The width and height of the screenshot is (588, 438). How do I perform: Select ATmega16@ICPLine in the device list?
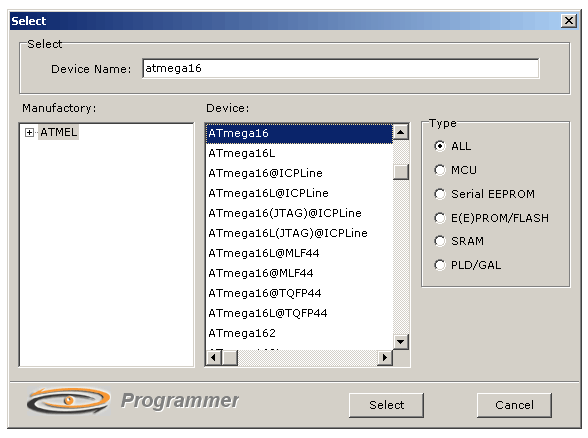pyautogui.click(x=299, y=173)
